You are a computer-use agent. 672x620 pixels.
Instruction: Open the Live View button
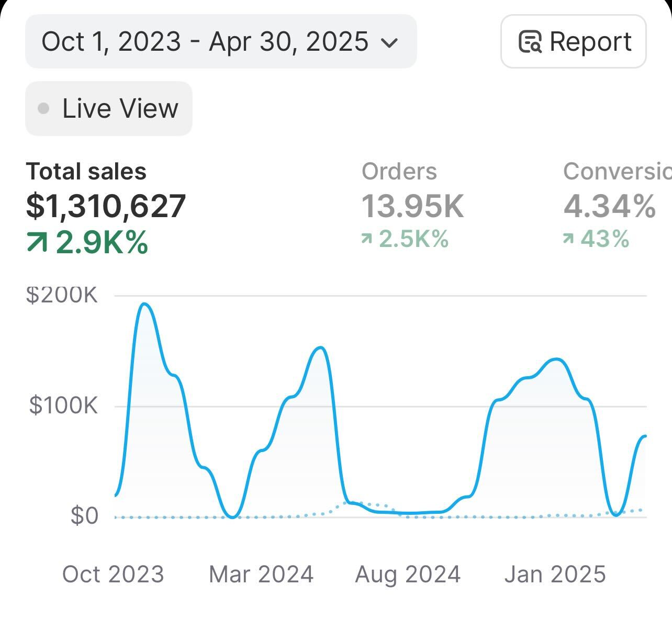click(x=109, y=108)
